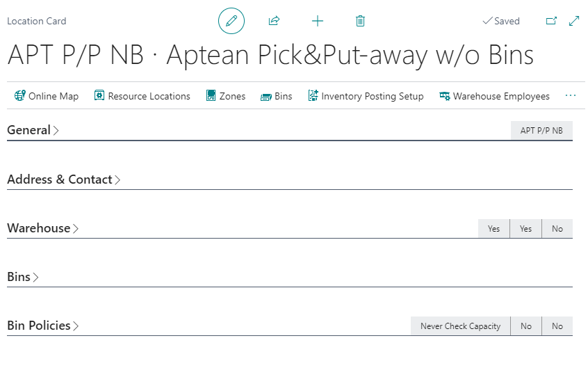Click the APT P/P NB summary value
The width and height of the screenshot is (588, 368).
coord(541,131)
